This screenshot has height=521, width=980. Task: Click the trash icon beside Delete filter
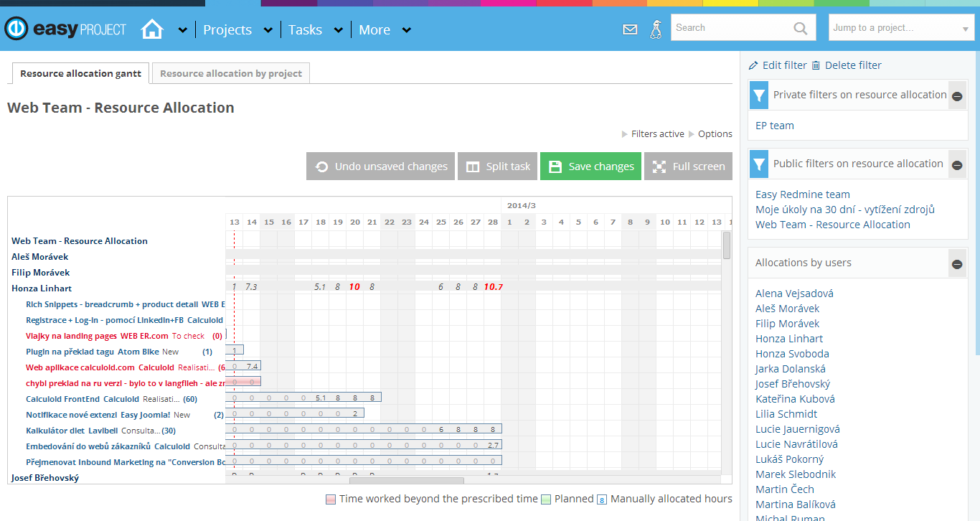click(x=816, y=65)
